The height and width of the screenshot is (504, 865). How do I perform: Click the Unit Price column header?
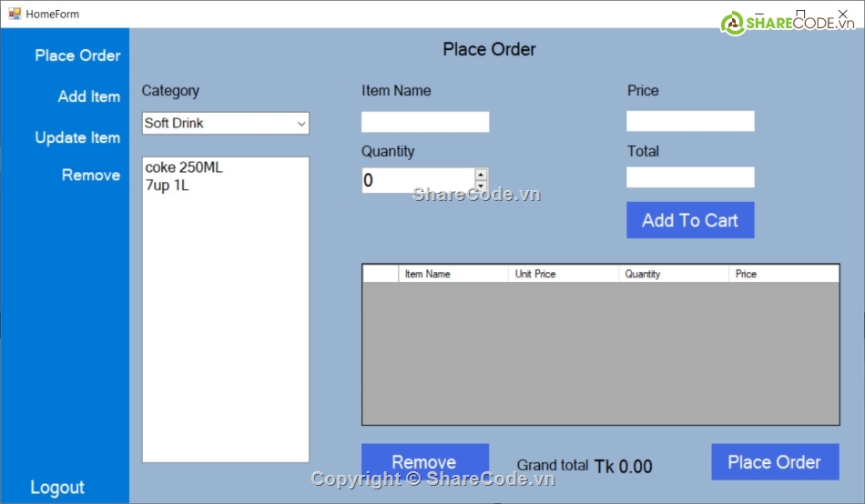pos(562,274)
